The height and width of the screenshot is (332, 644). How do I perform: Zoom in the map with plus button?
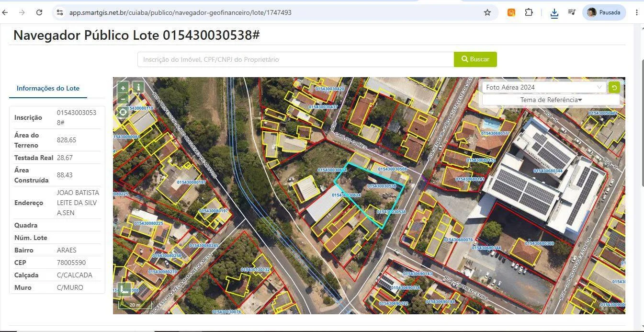123,88
